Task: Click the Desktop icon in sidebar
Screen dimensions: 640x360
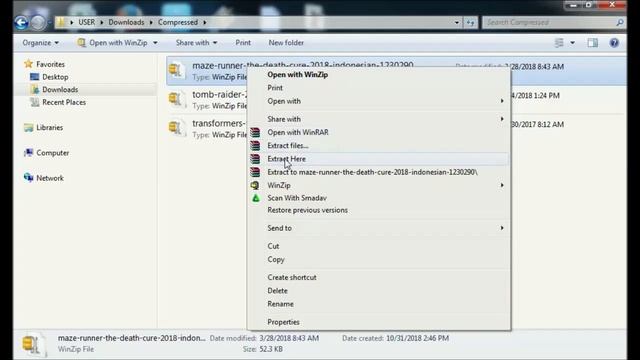Action: tap(35, 77)
